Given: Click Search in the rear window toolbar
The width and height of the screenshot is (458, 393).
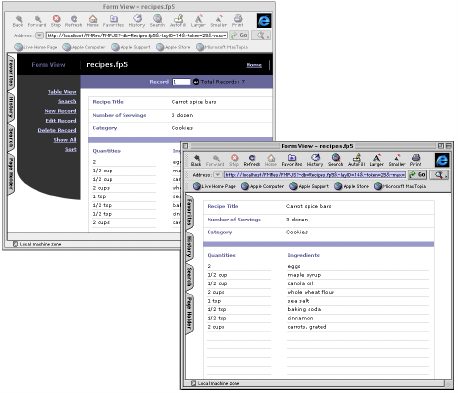Looking at the screenshot, I should click(157, 21).
